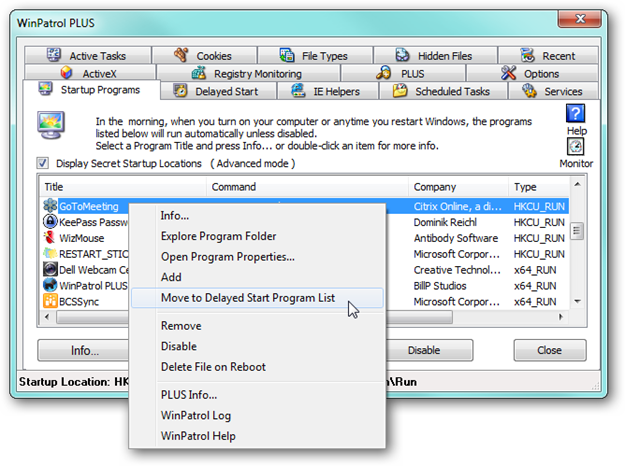
Task: Click the Registry Monitoring tab icon
Action: point(199,73)
